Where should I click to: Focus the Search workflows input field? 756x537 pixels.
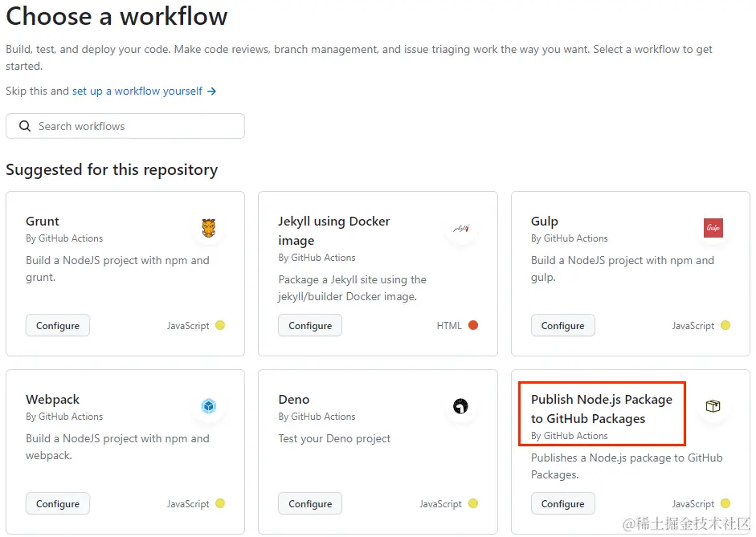(137, 126)
